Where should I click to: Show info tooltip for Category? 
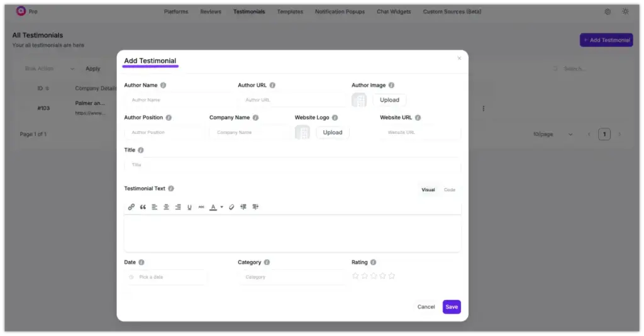coord(267,262)
